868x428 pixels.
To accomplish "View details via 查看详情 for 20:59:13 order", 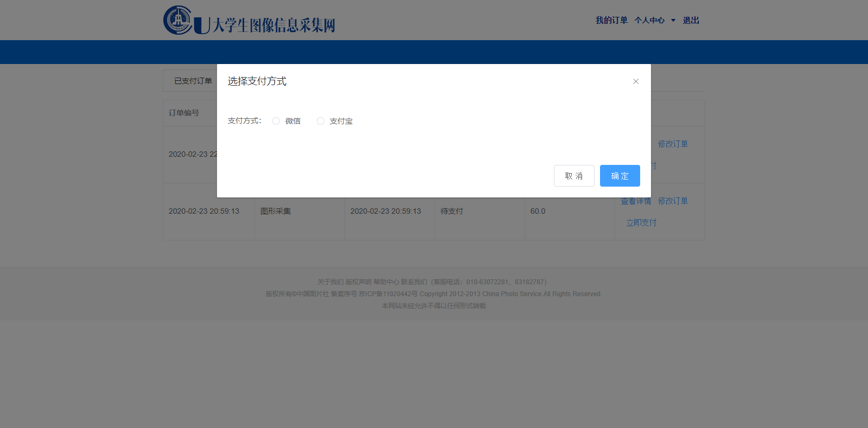I will tap(635, 201).
